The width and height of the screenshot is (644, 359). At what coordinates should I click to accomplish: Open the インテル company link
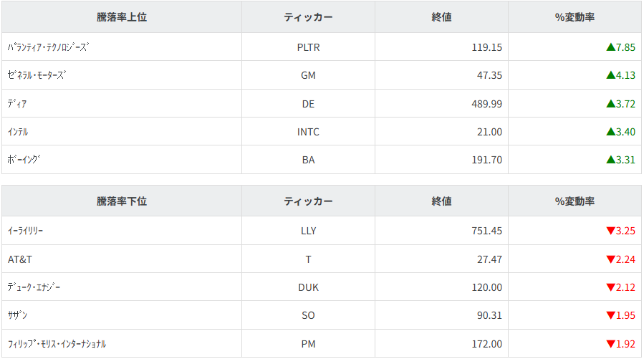coord(18,132)
